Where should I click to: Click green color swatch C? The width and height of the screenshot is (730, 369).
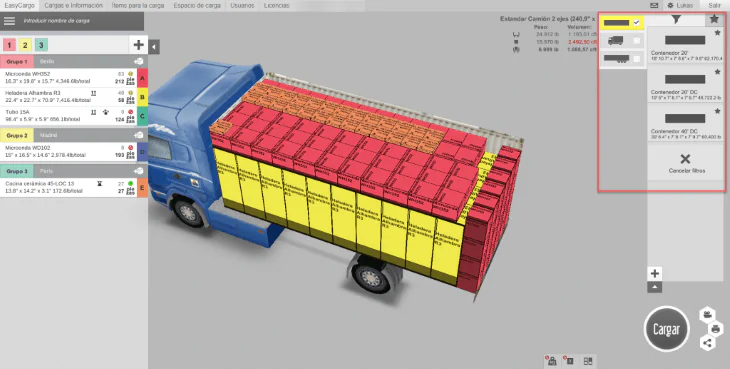[142, 116]
